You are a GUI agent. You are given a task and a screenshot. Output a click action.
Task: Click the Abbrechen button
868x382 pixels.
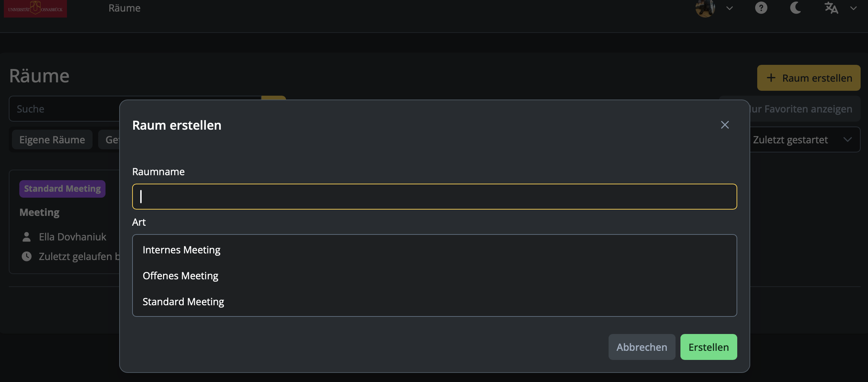click(x=642, y=347)
